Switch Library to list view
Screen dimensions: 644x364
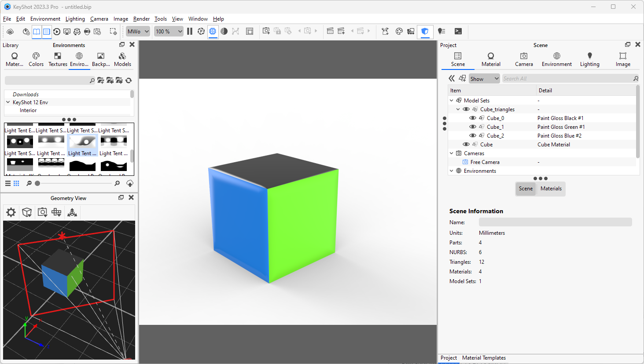coord(8,183)
